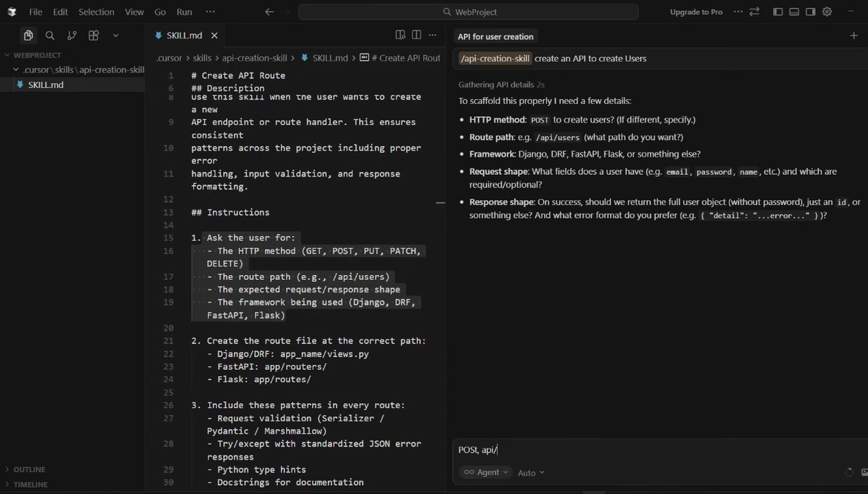Image resolution: width=868 pixels, height=494 pixels.
Task: Click the '# Create API Route' heading line
Action: [x=238, y=76]
